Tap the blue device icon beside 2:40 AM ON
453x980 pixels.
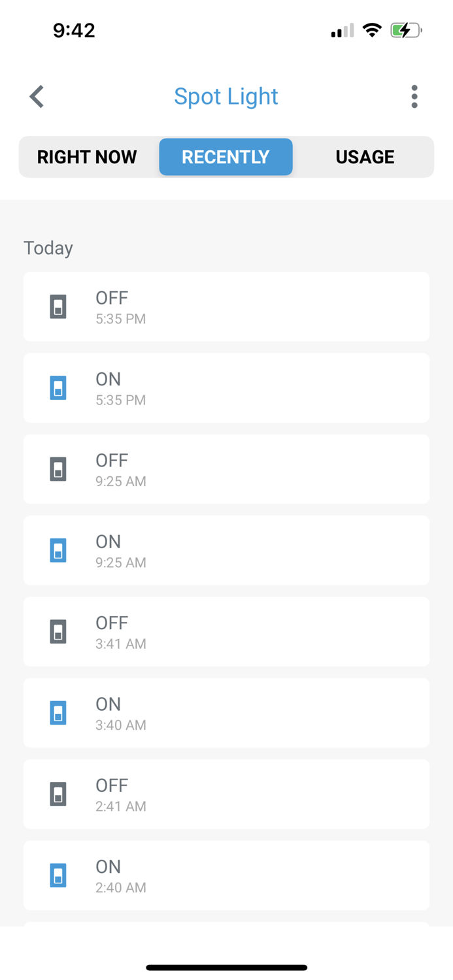pos(58,875)
